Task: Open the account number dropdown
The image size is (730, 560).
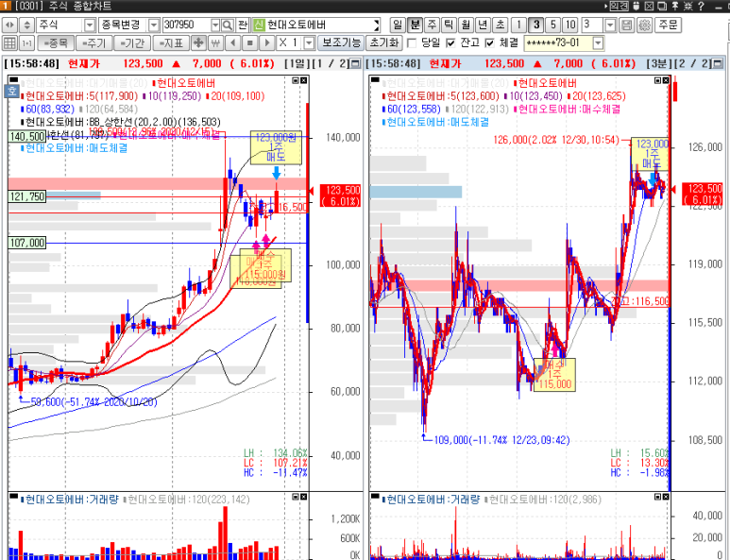Action: (x=599, y=43)
